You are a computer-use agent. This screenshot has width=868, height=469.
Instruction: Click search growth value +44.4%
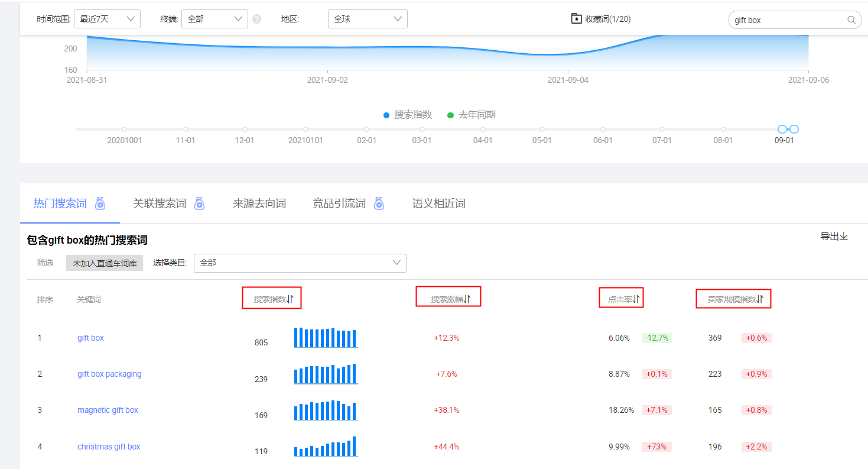point(447,447)
